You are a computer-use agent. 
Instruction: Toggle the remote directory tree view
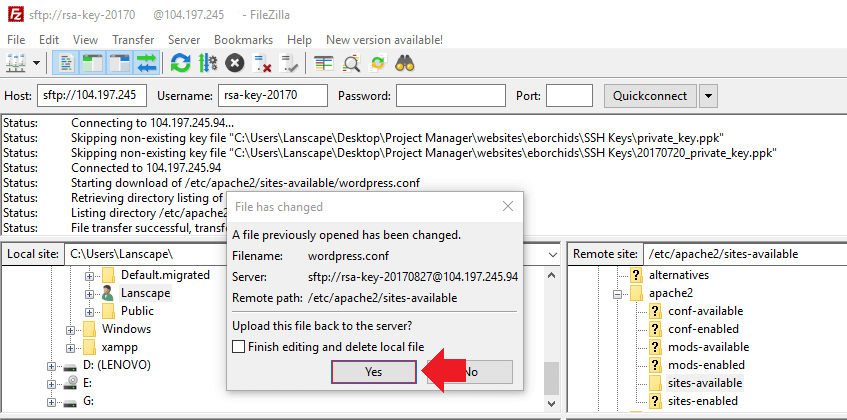[x=119, y=63]
